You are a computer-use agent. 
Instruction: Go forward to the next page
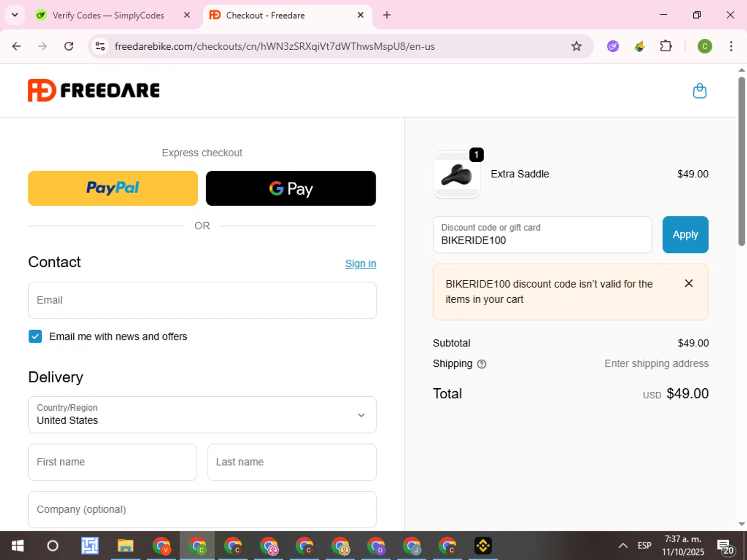pyautogui.click(x=43, y=46)
